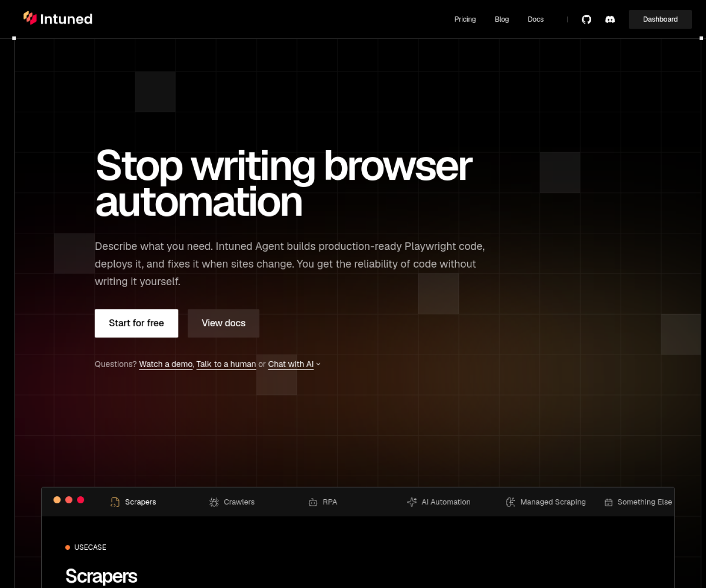The width and height of the screenshot is (706, 588).
Task: Open the Pricing page
Action: point(465,19)
